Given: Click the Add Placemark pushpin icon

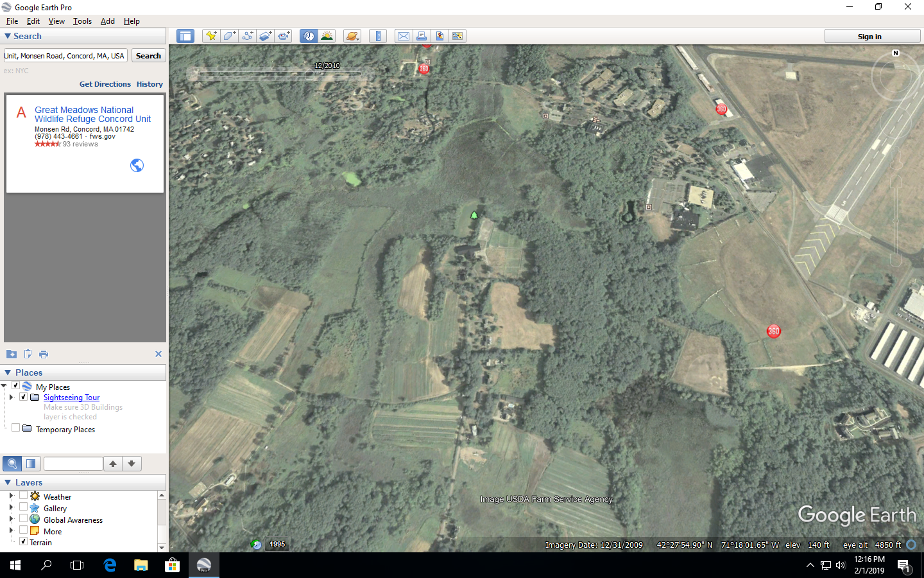Looking at the screenshot, I should click(210, 36).
